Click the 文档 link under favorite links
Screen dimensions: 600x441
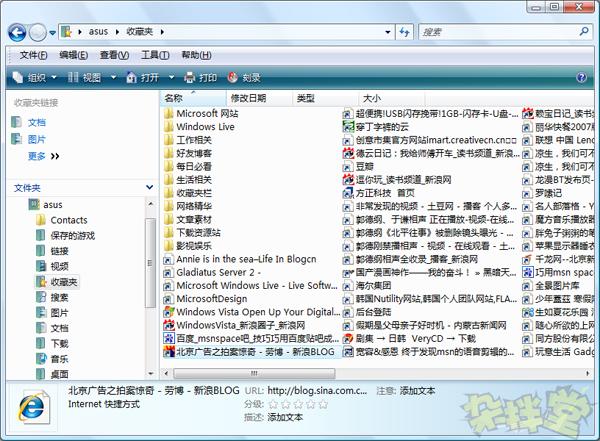coord(36,122)
